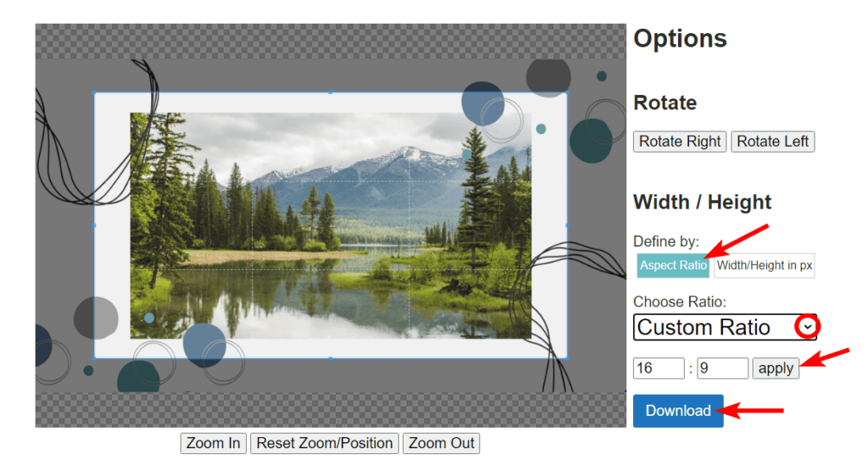Click the top-center crop box handle
The height and width of the screenshot is (471, 868).
coord(330,92)
